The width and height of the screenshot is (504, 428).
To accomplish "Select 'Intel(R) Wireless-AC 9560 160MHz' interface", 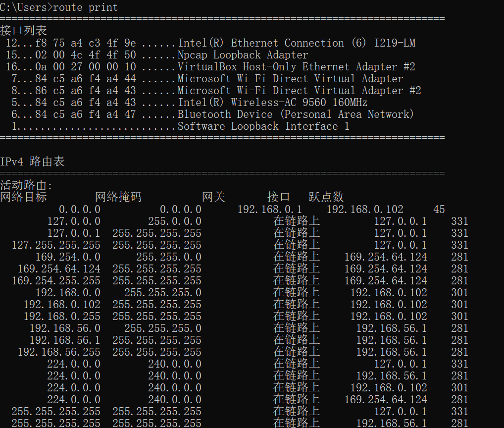I will coord(273,102).
